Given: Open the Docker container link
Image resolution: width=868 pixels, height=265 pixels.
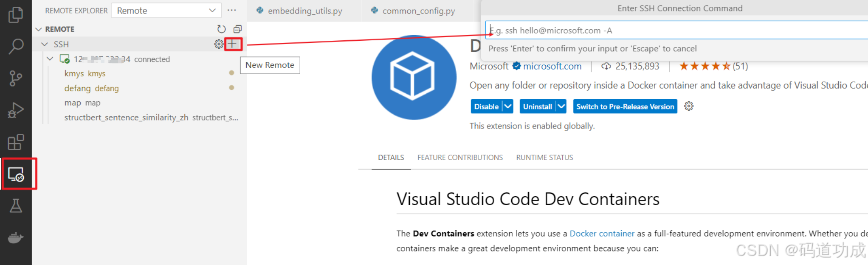Looking at the screenshot, I should (x=602, y=233).
